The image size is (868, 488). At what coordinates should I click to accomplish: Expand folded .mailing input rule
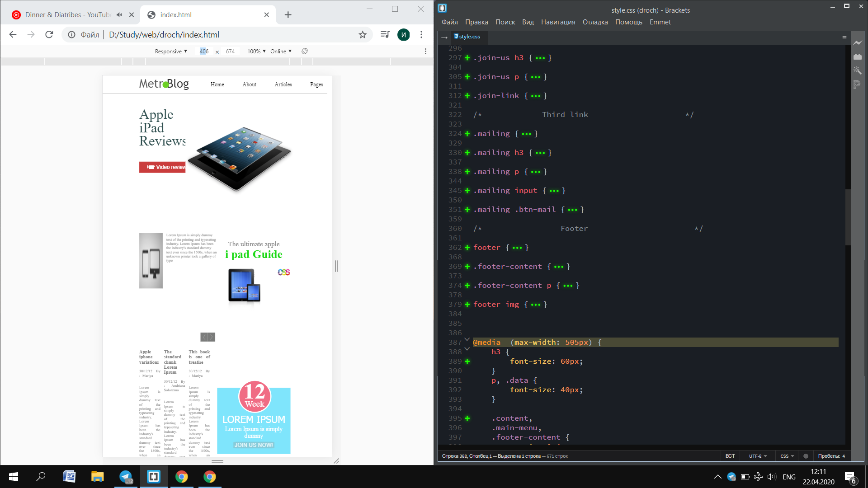pos(467,191)
